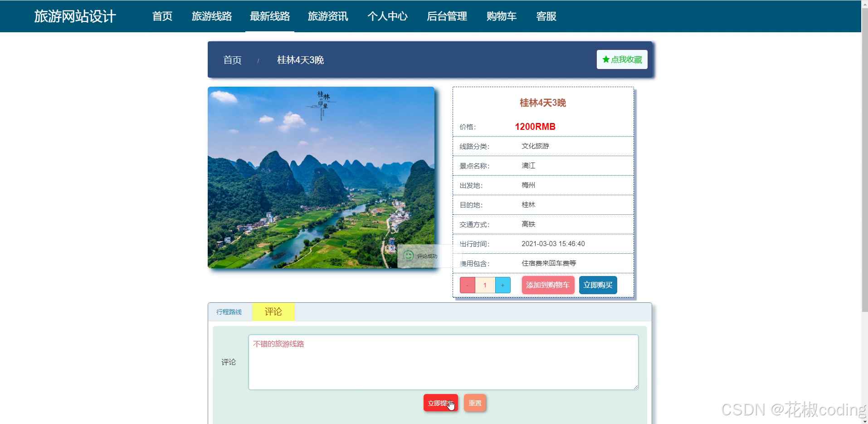Image resolution: width=868 pixels, height=424 pixels.
Task: Open 旅游线路 from the navigation bar
Action: [x=212, y=16]
